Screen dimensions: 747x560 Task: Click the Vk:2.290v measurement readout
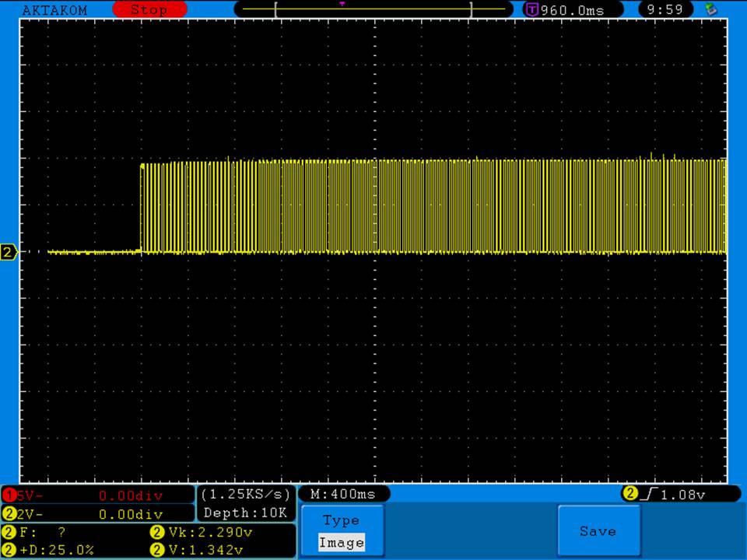coord(209,533)
